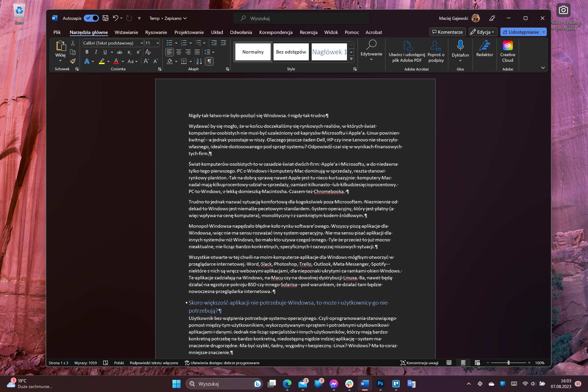The height and width of the screenshot is (392, 588).
Task: Apply red font color
Action: pos(116,61)
